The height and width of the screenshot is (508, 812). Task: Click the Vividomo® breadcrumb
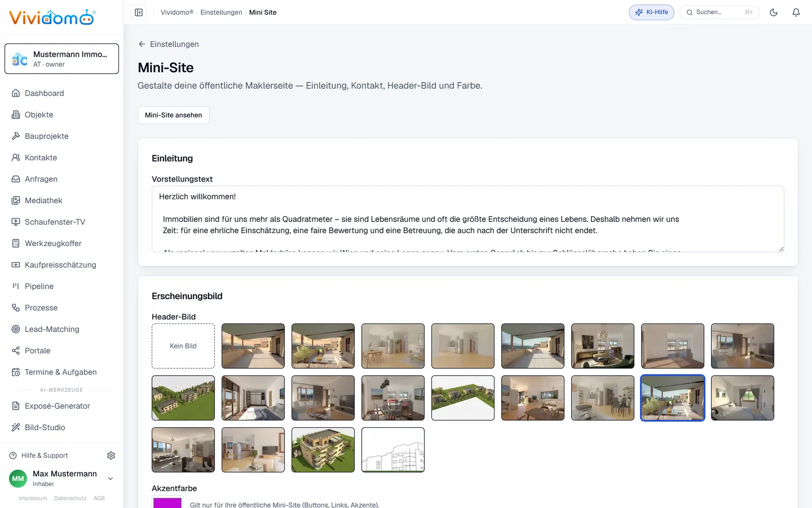click(x=177, y=12)
